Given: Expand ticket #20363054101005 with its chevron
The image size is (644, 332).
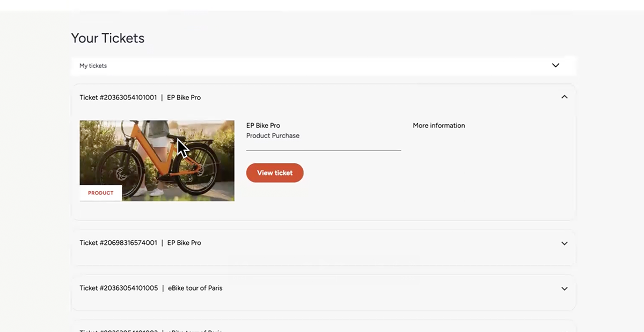Looking at the screenshot, I should click(x=564, y=288).
